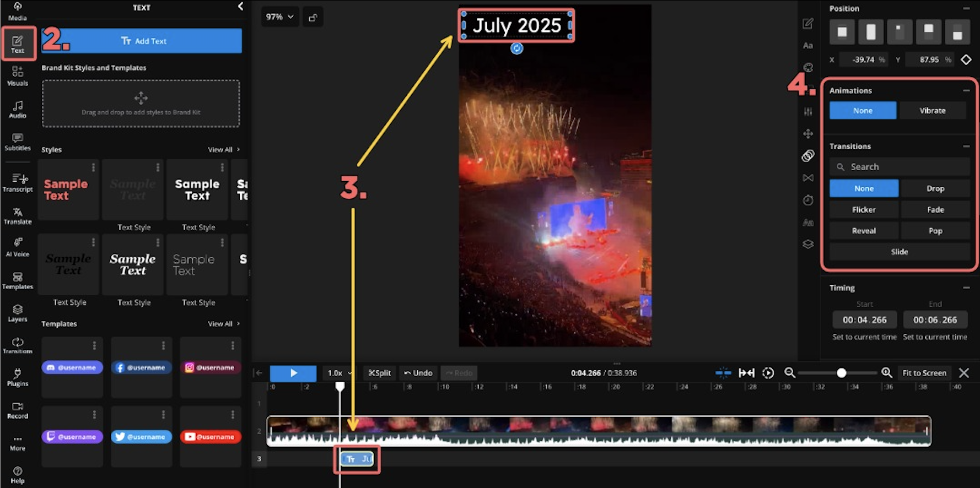Click the lock icon next to zoom percentage

(313, 17)
